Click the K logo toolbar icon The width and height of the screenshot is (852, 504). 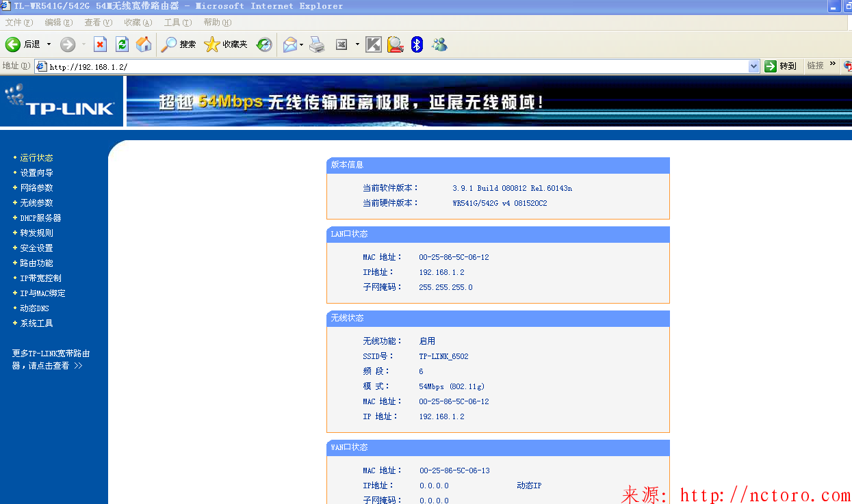pos(374,44)
